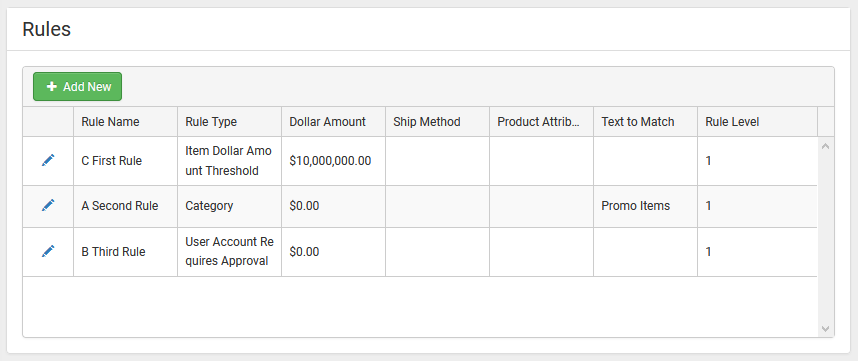Sort by Rule Name column header
This screenshot has width=858, height=361.
point(125,121)
